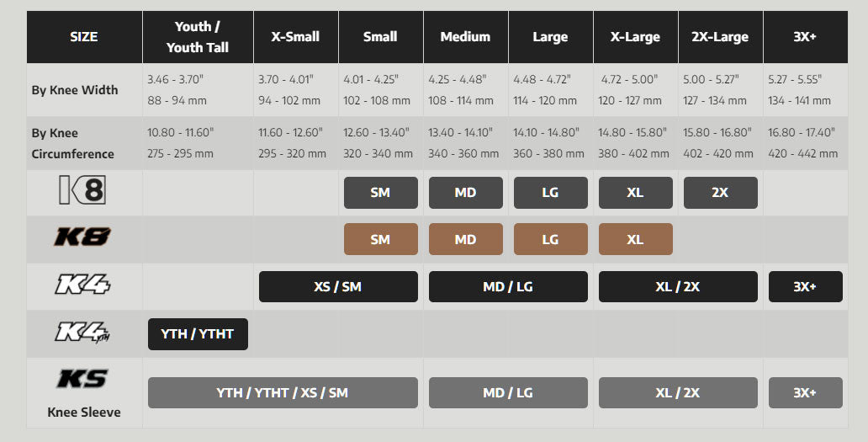This screenshot has width=868, height=442.
Task: Select the gray 3X+ sleeve button
Action: pos(805,392)
